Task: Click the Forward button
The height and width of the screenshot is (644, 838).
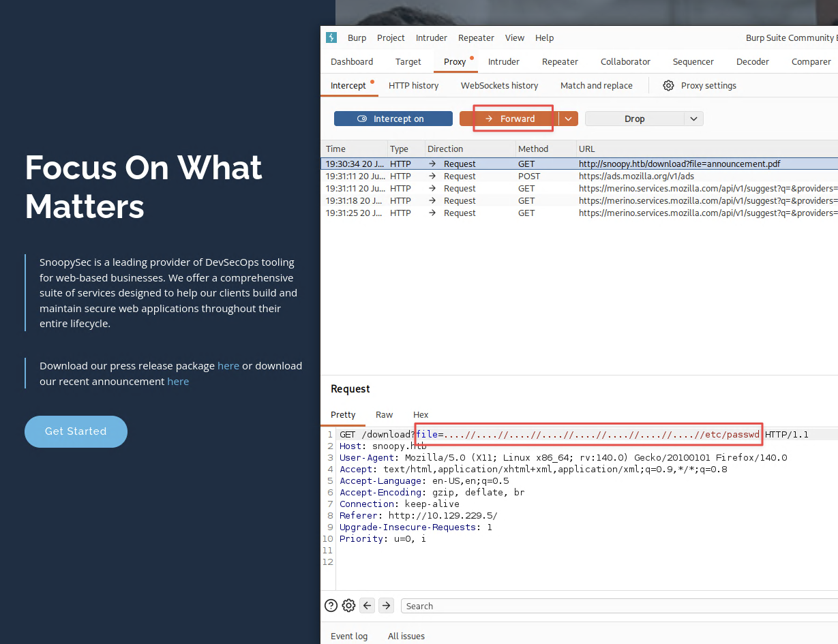Action: (x=509, y=119)
